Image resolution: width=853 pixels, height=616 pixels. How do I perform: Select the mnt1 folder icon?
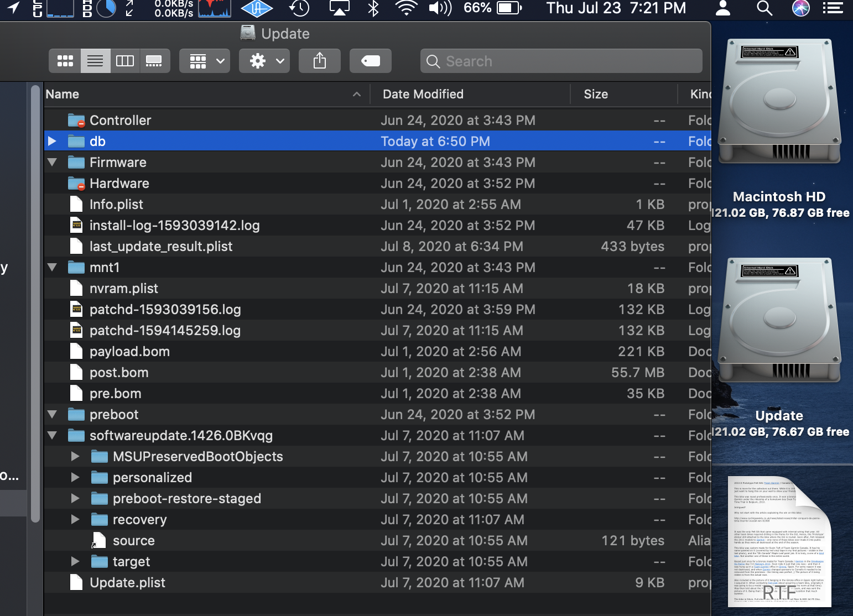(76, 267)
